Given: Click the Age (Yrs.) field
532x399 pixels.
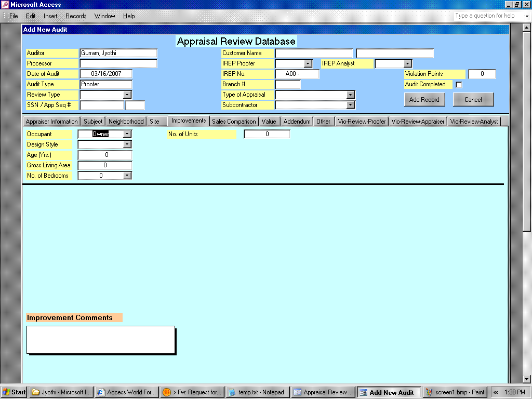Looking at the screenshot, I should [105, 155].
